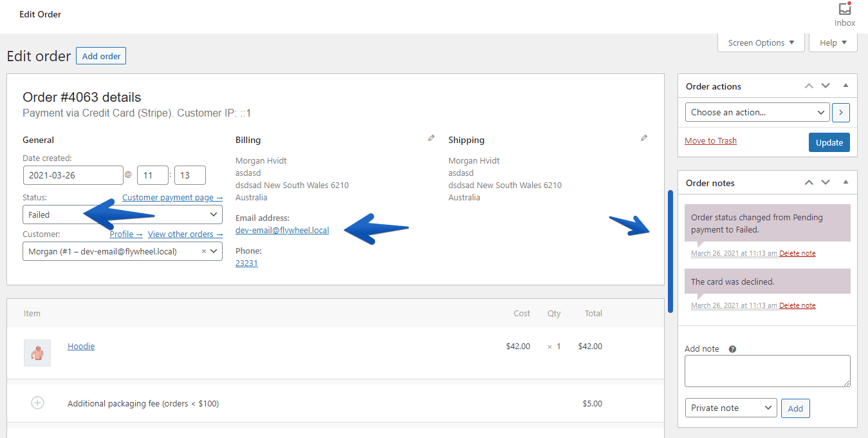The height and width of the screenshot is (438, 868).
Task: Move the Order actions panel up
Action: click(x=809, y=86)
